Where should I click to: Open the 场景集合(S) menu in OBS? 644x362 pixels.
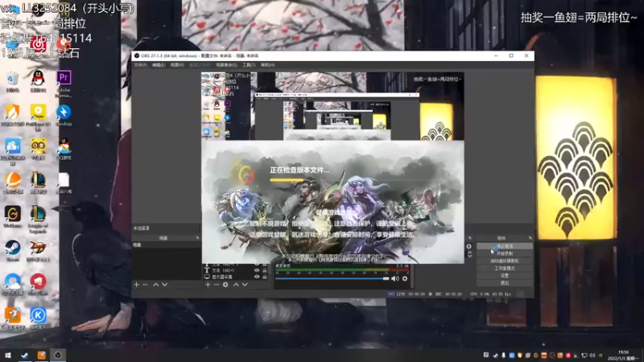226,65
